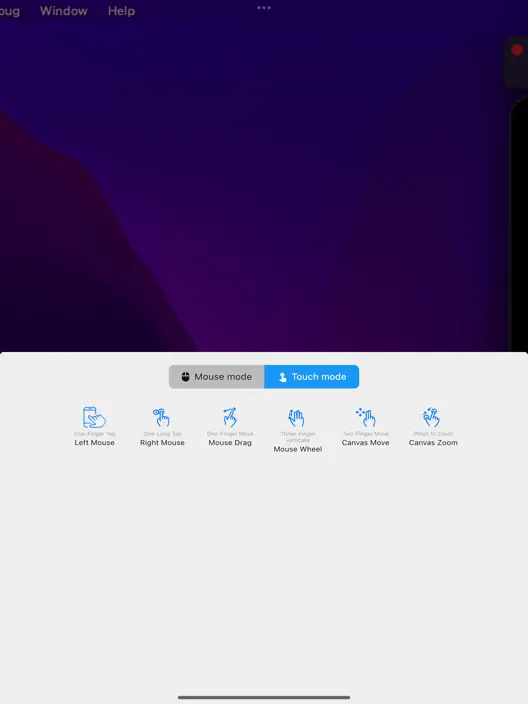Click the "Mouse Wheel" label
Viewport: 528px width, 704px height.
click(x=298, y=449)
